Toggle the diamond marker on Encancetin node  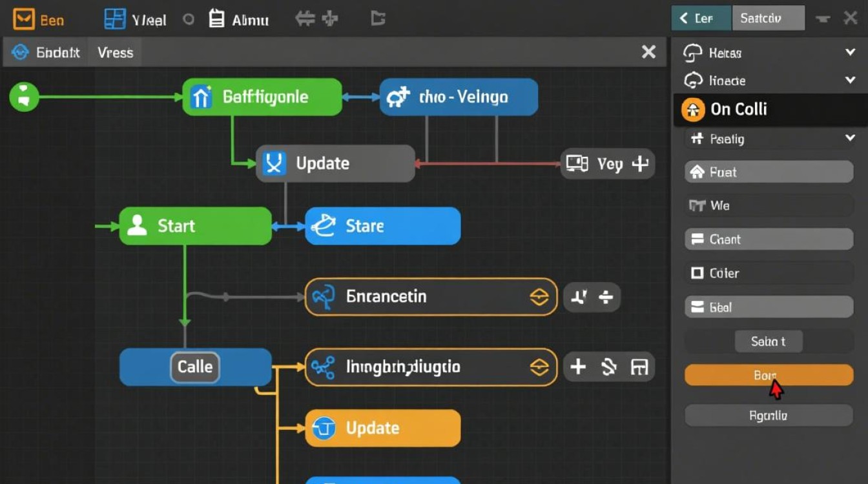pos(539,297)
